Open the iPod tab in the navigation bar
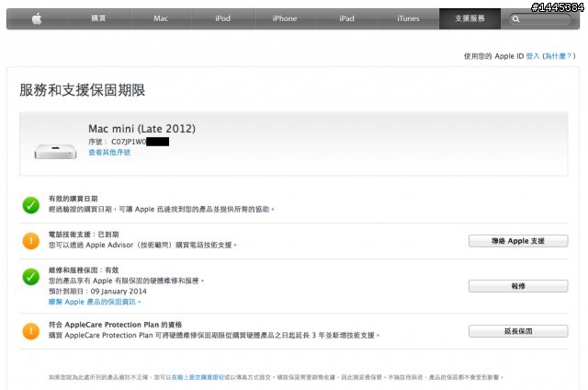The height and width of the screenshot is (390, 588). 222,18
